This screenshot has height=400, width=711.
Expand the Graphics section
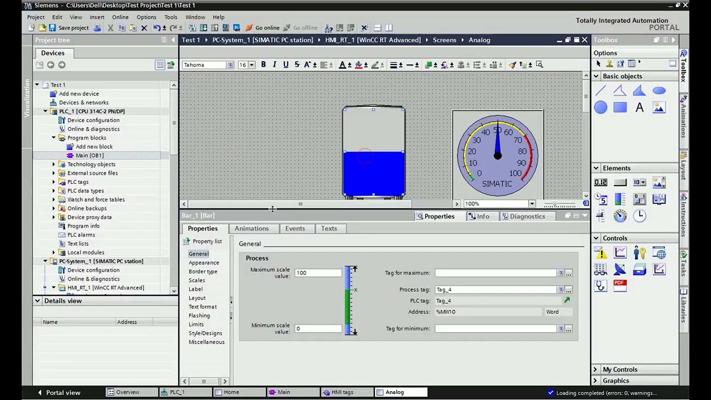click(x=596, y=380)
